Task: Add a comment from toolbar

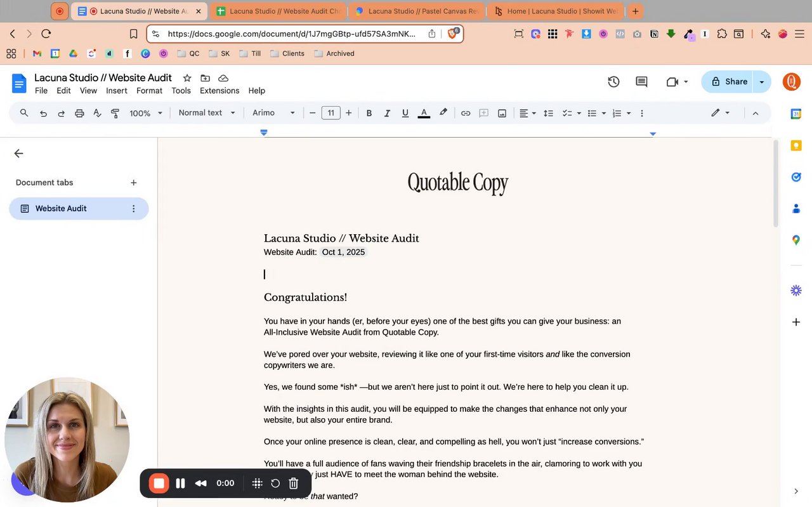Action: (483, 113)
